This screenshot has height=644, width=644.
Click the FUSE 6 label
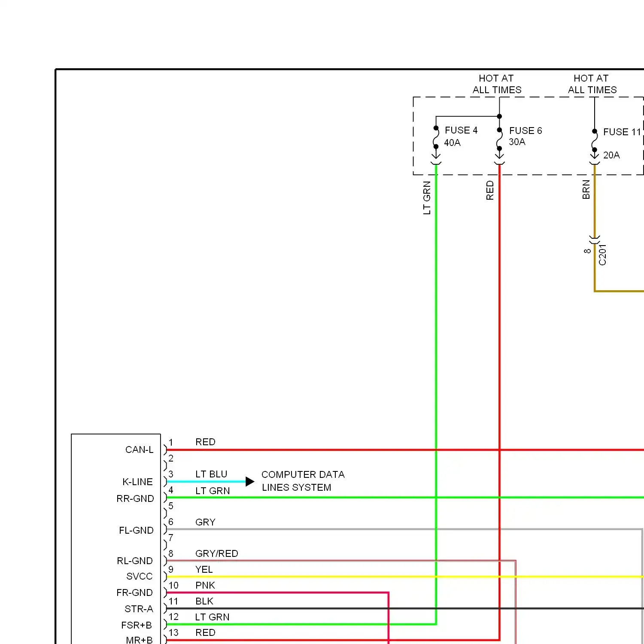coord(526,131)
